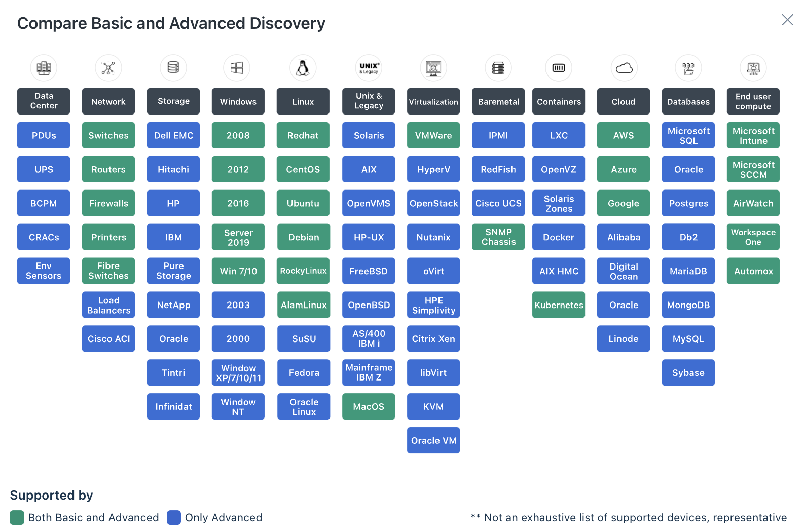Select the Containers header tile
The image size is (804, 532).
click(x=559, y=101)
